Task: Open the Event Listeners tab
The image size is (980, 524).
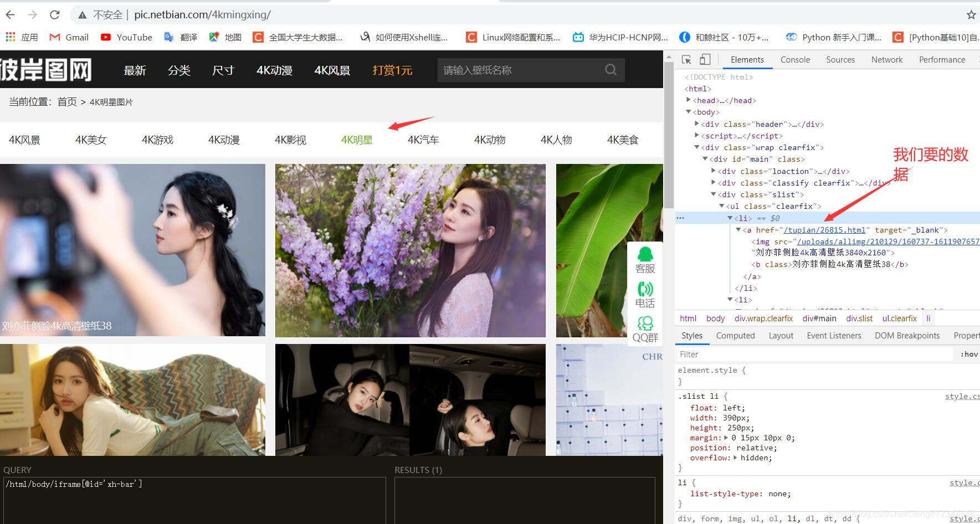Action: tap(834, 336)
